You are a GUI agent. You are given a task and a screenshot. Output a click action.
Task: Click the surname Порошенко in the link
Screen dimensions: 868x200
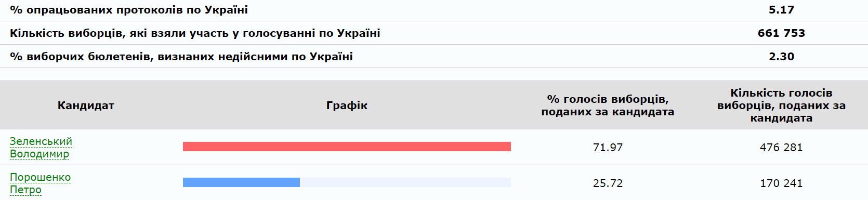point(40,177)
